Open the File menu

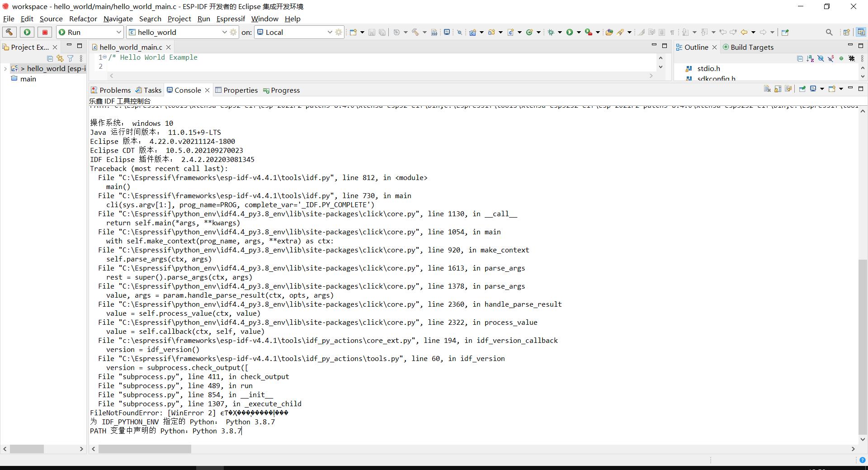9,19
